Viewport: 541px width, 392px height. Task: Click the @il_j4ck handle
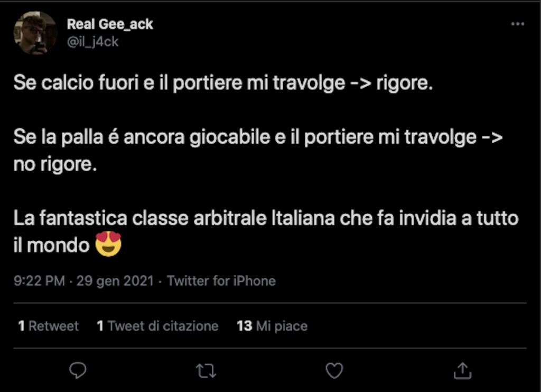click(x=93, y=42)
